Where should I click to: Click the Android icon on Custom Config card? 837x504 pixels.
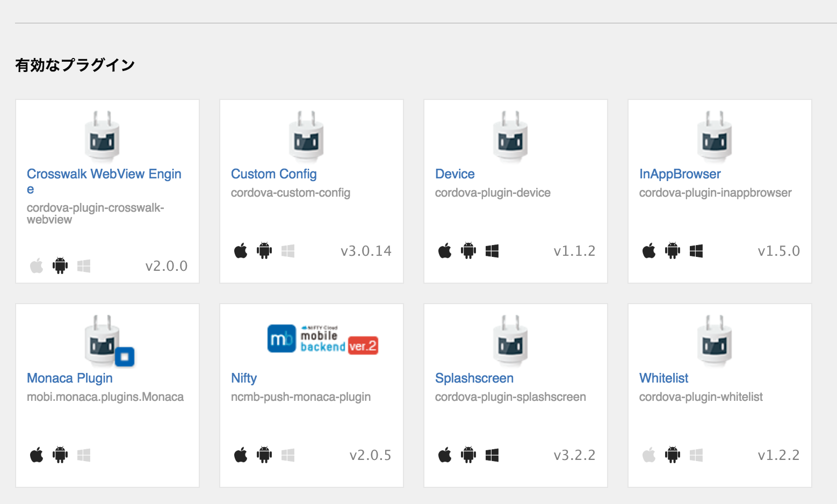264,250
